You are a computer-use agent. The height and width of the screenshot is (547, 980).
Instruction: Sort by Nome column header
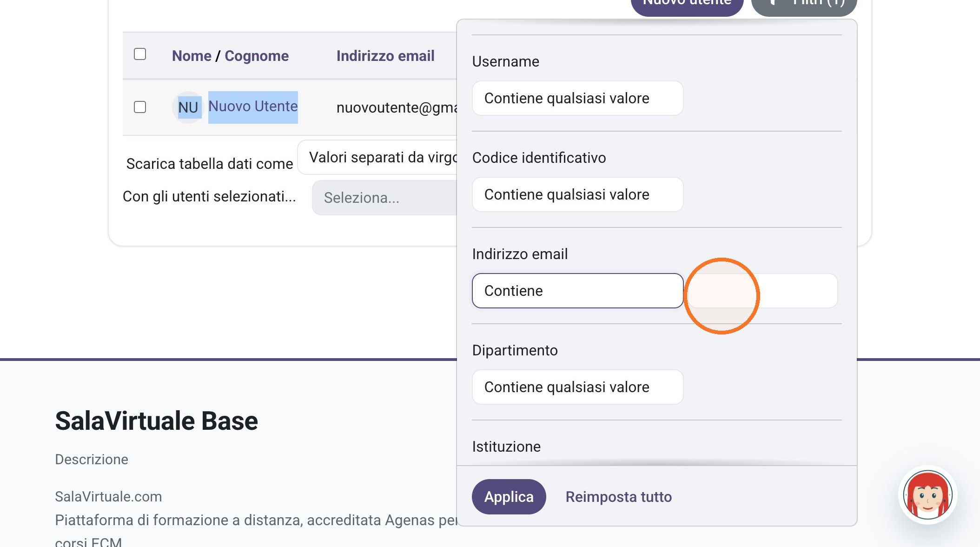[x=192, y=56]
